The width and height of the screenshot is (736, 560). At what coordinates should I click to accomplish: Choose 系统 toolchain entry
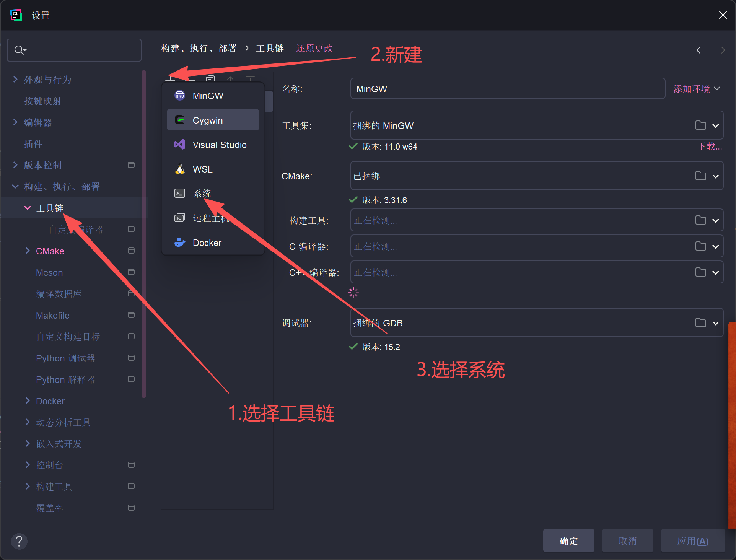pos(213,194)
